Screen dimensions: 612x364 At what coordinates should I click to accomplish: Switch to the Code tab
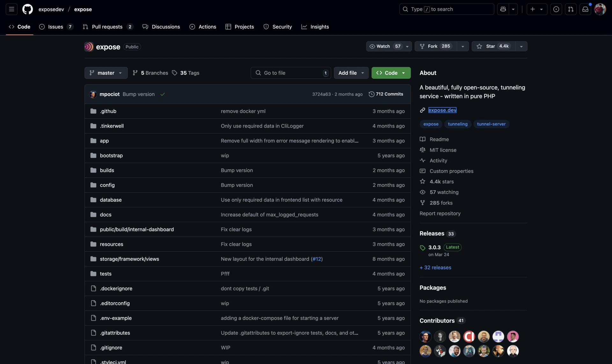[x=19, y=27]
